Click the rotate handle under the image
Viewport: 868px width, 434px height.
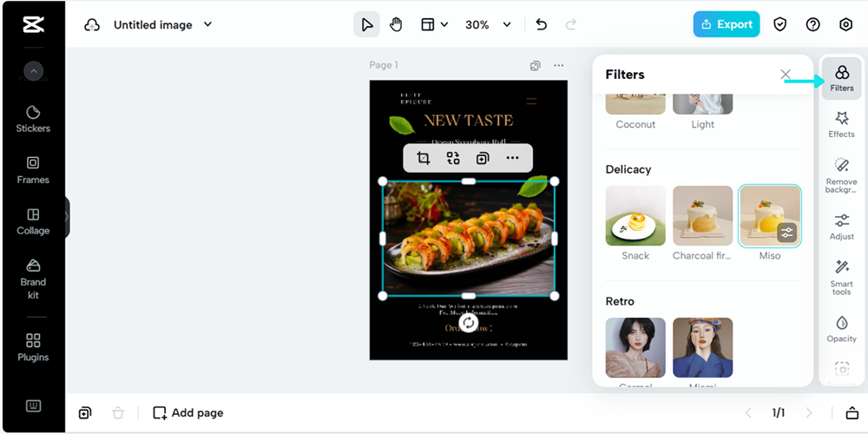pos(469,323)
